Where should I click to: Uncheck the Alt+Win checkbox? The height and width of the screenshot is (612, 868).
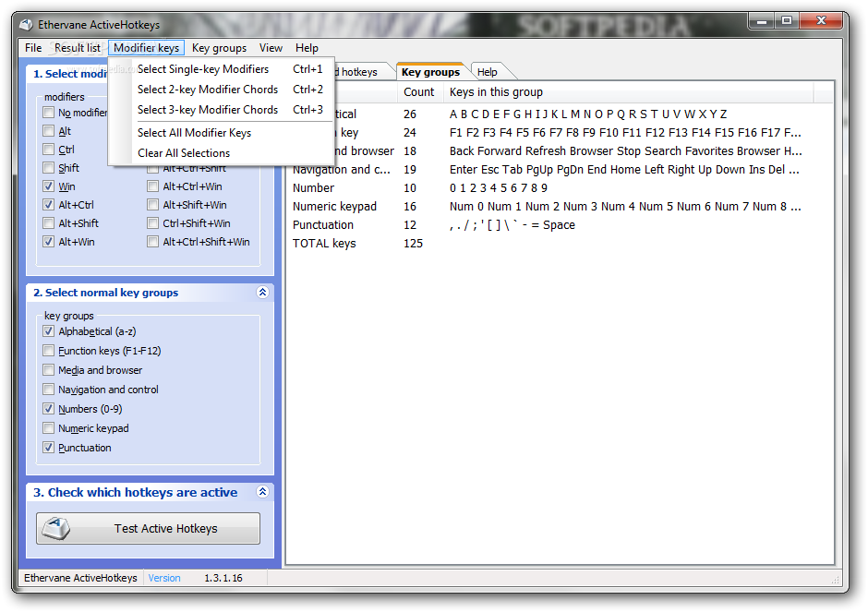tap(49, 242)
